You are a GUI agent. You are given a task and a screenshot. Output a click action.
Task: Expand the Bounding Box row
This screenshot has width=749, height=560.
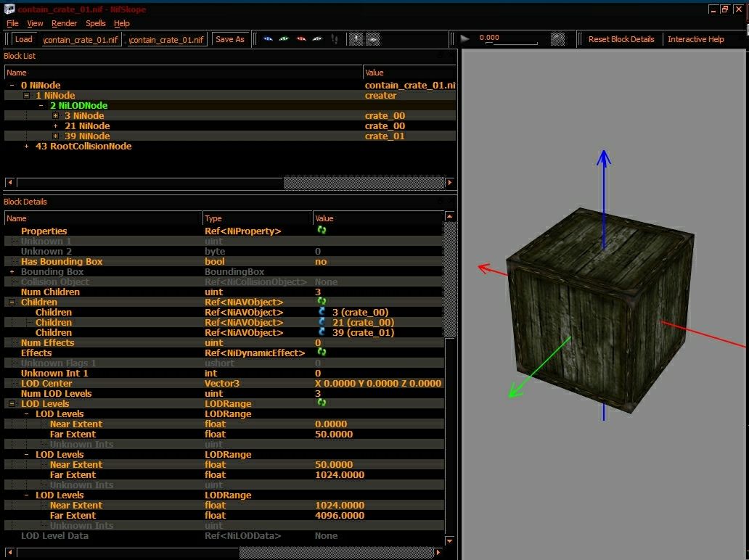(12, 271)
